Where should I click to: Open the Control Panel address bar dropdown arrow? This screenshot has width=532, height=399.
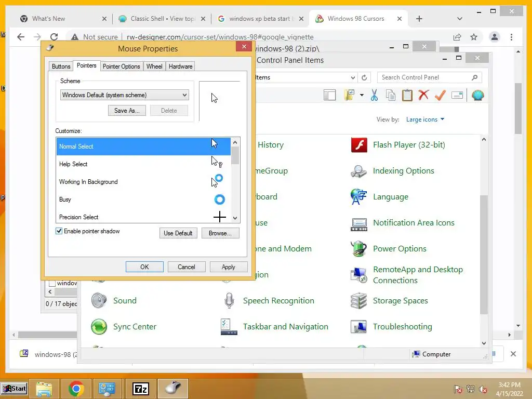tap(353, 77)
